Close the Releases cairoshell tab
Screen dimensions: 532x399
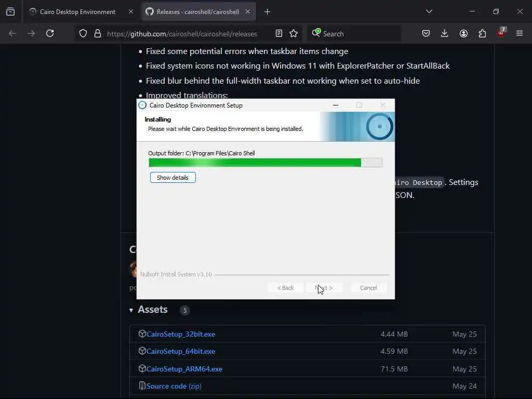pyautogui.click(x=248, y=12)
